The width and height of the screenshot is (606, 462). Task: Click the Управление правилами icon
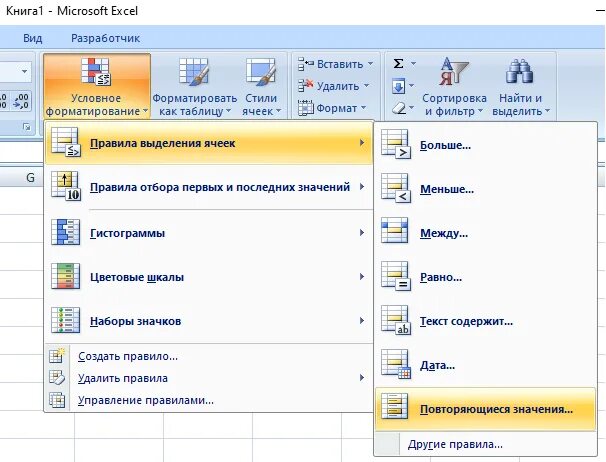click(x=57, y=400)
